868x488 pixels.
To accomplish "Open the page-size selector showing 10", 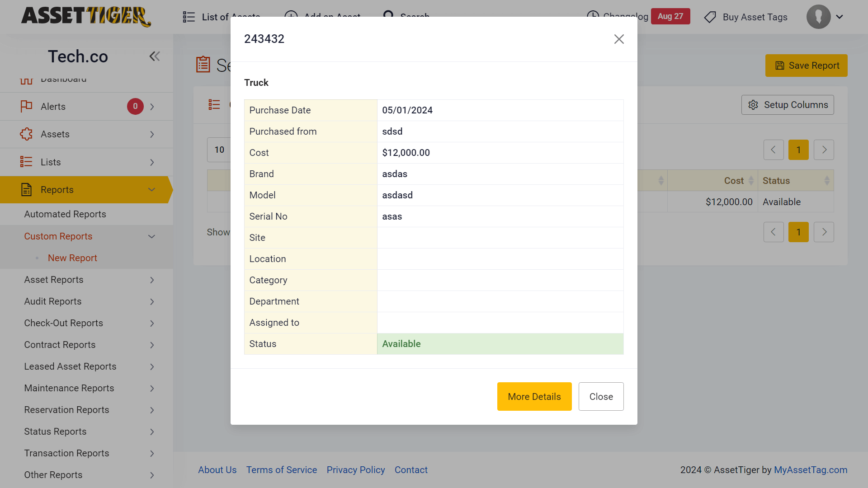I will point(219,150).
